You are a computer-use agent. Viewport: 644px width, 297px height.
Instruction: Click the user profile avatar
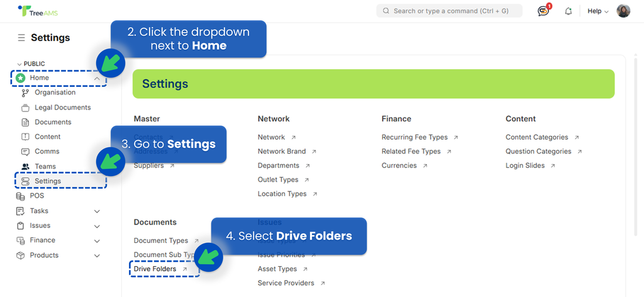[x=623, y=11]
